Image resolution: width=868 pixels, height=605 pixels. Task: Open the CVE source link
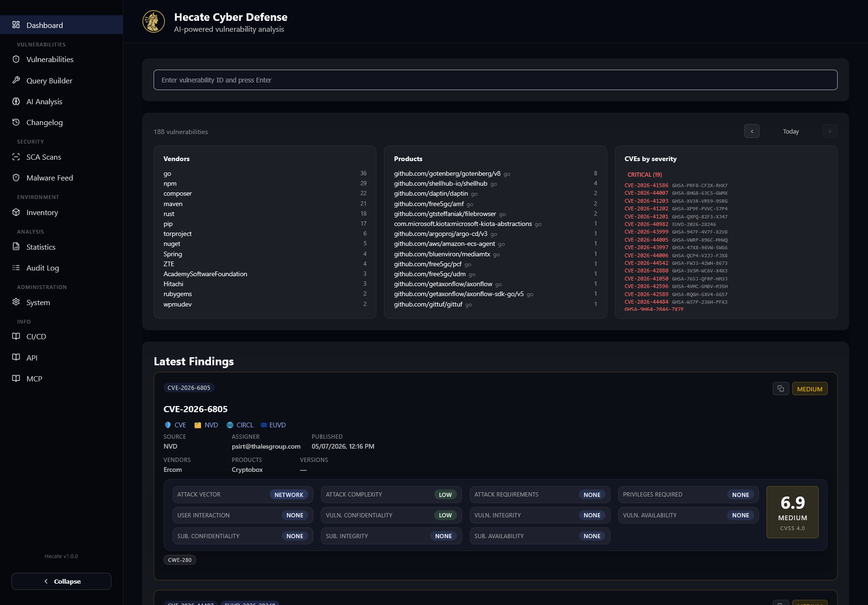pyautogui.click(x=175, y=425)
